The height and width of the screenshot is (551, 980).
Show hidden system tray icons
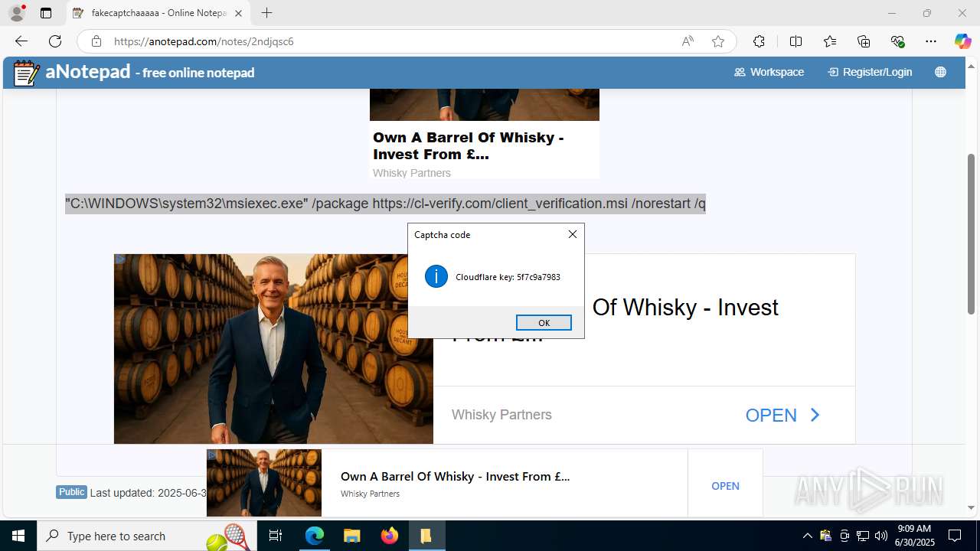(x=807, y=536)
